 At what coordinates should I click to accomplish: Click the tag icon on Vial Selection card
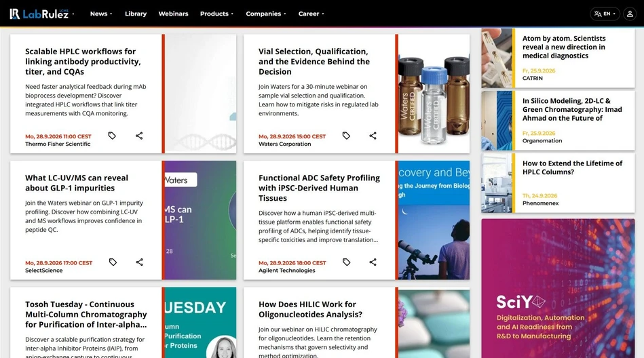(x=346, y=136)
